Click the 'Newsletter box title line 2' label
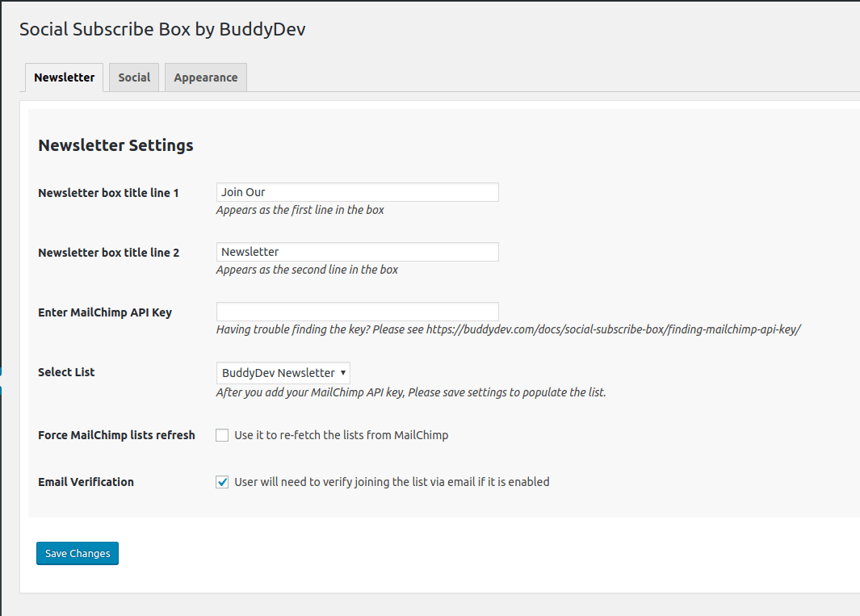 [108, 253]
